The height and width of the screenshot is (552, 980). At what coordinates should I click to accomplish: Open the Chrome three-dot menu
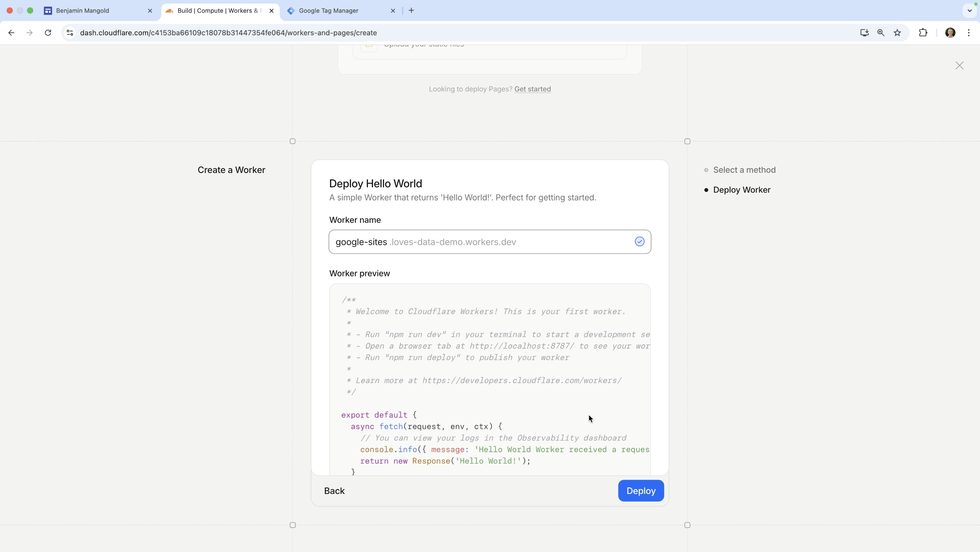pos(969,33)
